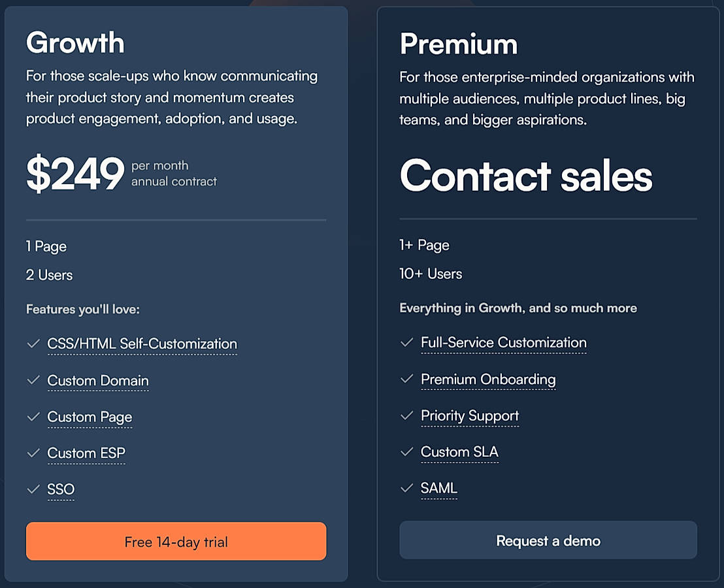Click the checkmark icon beside CSS/HTML Self-Customization
Viewport: 724px width, 588px height.
coord(33,343)
